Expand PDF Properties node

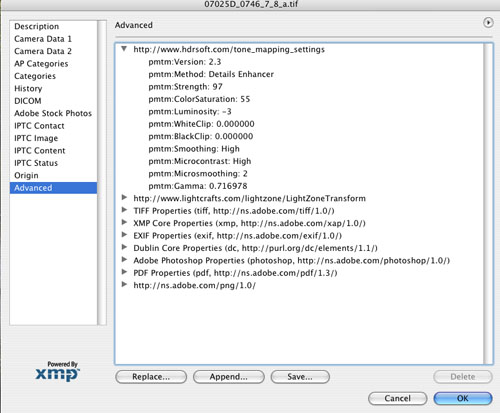click(x=124, y=272)
